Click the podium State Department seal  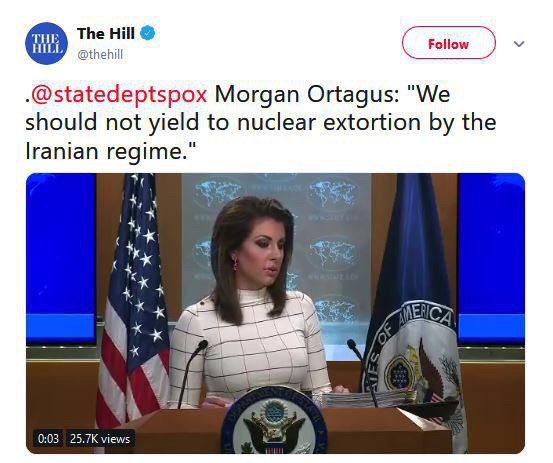274,421
